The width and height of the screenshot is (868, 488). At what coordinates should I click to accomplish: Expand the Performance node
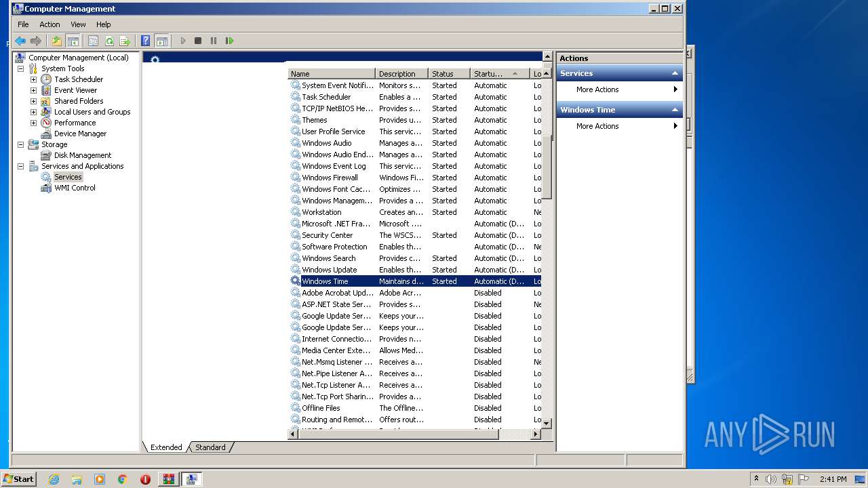[x=33, y=123]
